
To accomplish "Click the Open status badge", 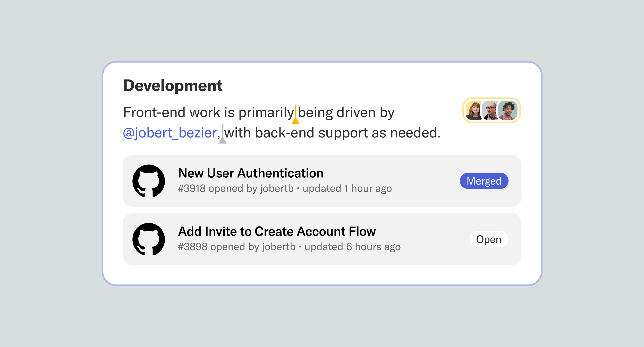I will pos(489,239).
